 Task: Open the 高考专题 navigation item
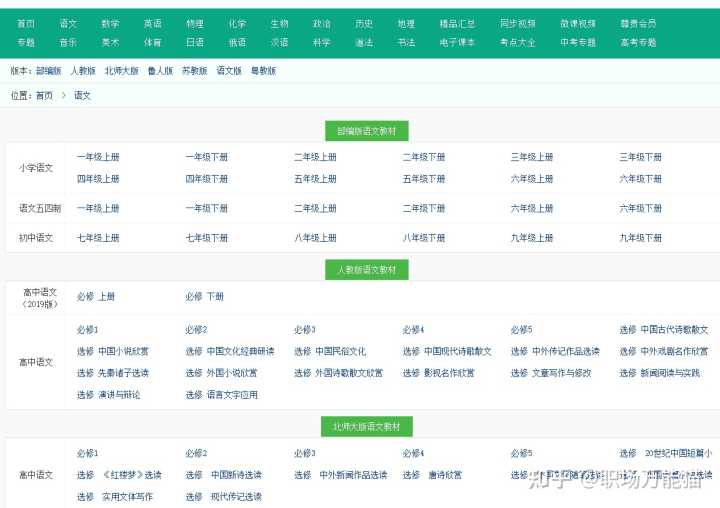(x=638, y=42)
